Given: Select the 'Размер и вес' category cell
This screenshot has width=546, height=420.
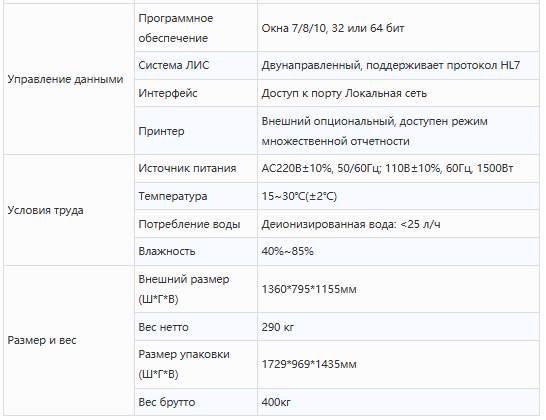Looking at the screenshot, I should [69, 340].
